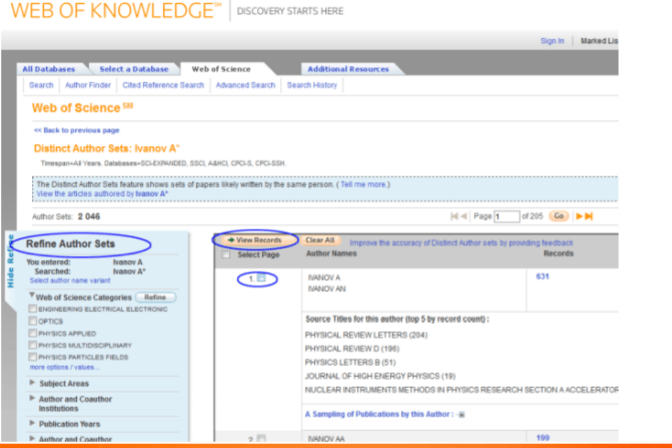Jump to last page arrow icon

589,216
